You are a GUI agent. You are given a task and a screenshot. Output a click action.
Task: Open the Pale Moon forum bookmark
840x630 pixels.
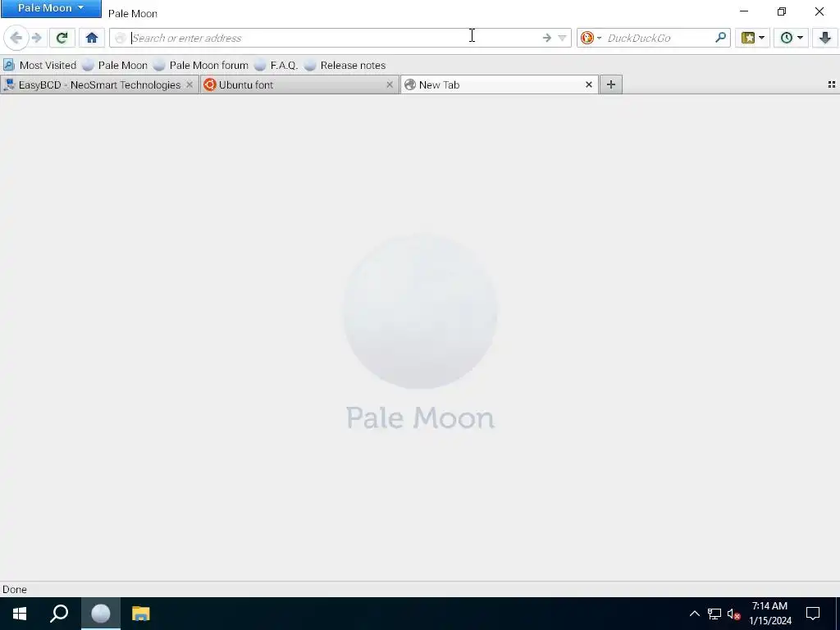[x=200, y=66]
